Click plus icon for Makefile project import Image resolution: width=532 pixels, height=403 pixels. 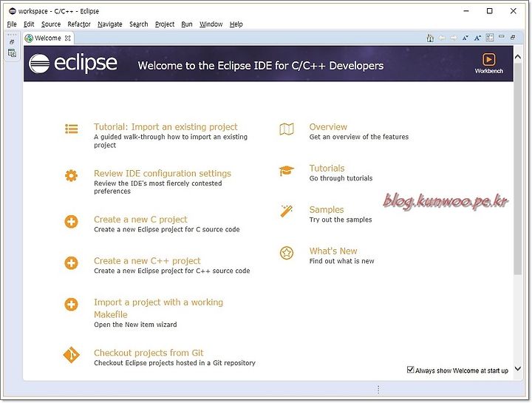tap(71, 305)
